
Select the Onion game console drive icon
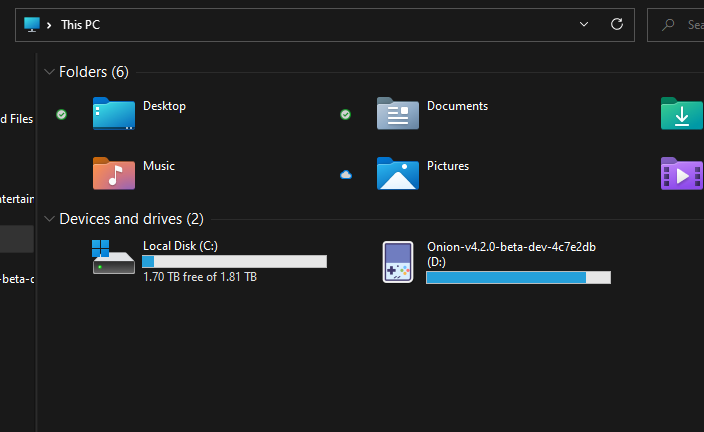click(397, 261)
